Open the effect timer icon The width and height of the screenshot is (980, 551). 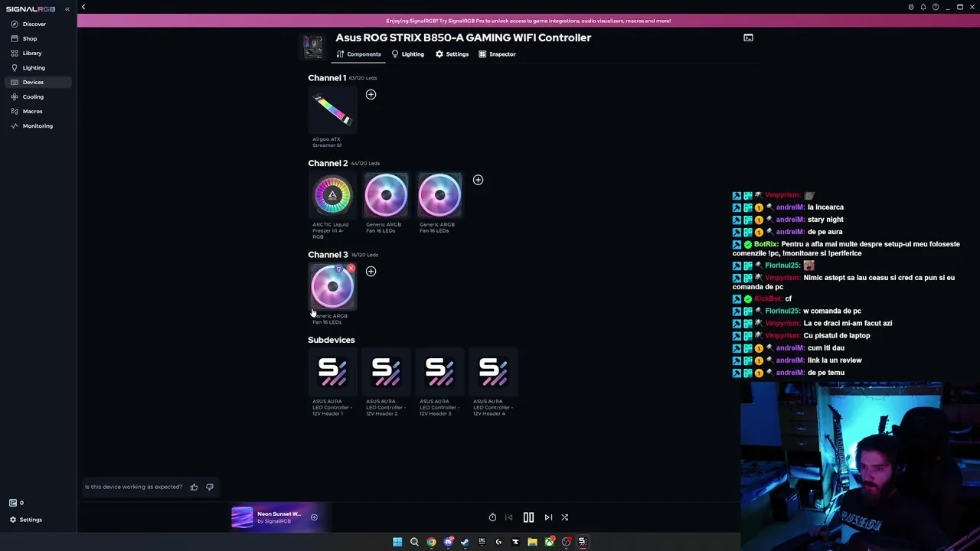(x=492, y=517)
